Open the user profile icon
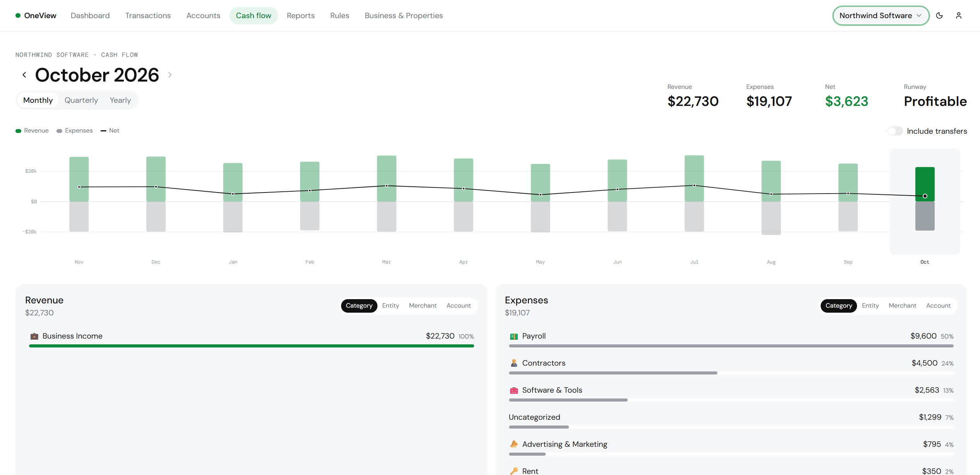 tap(959, 15)
